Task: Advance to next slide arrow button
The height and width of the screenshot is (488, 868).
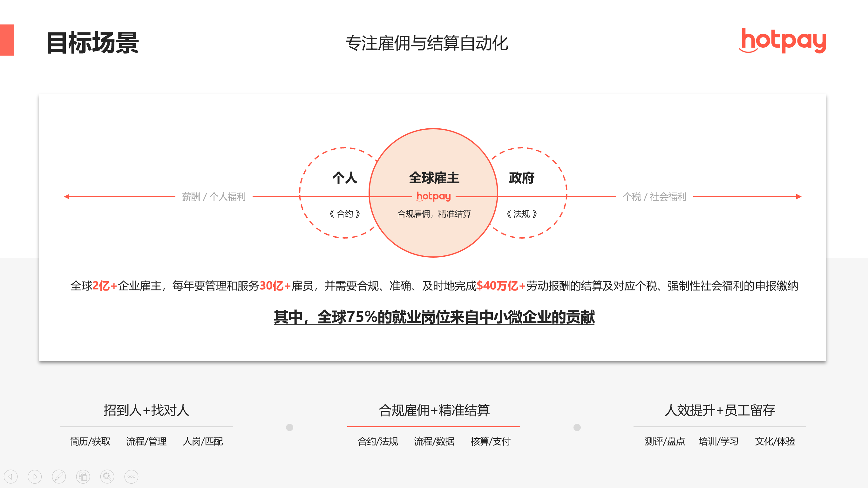Action: click(35, 477)
